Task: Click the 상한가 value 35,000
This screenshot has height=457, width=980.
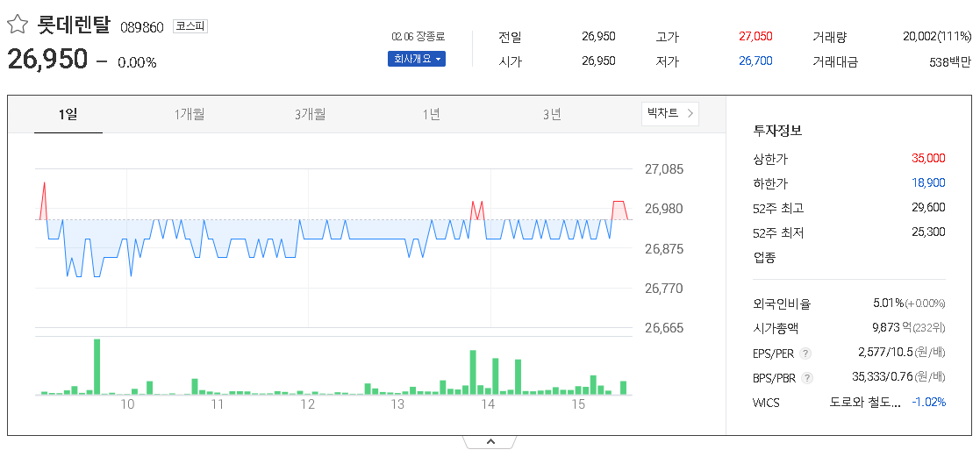Action: 928,158
